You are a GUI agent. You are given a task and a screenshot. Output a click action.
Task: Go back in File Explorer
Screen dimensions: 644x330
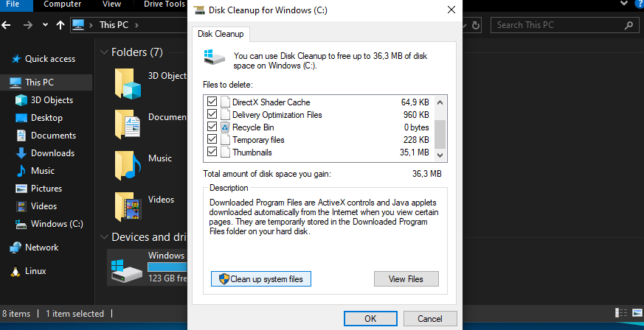pos(6,25)
